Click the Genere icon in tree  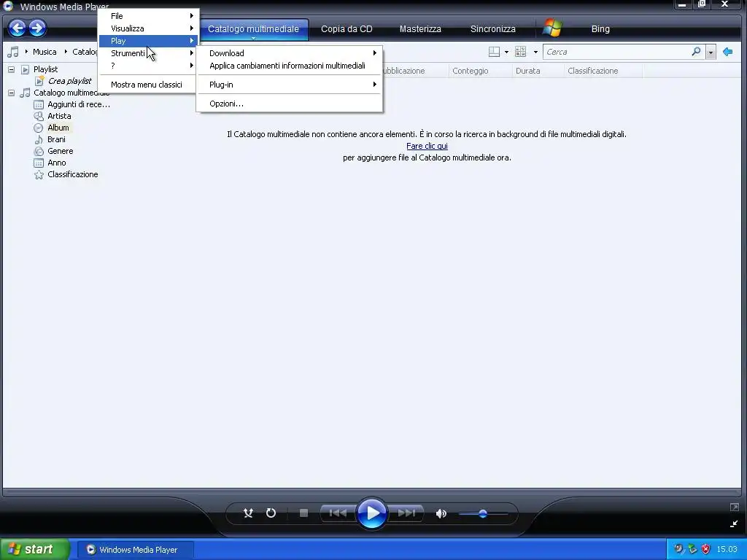[39, 151]
